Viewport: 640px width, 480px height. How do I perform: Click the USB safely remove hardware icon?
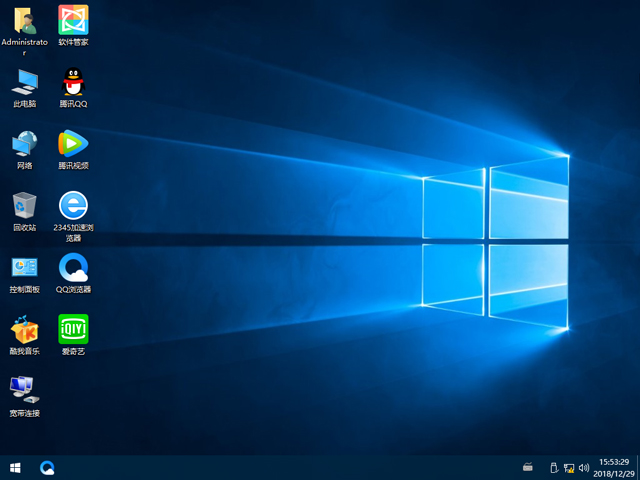point(554,467)
